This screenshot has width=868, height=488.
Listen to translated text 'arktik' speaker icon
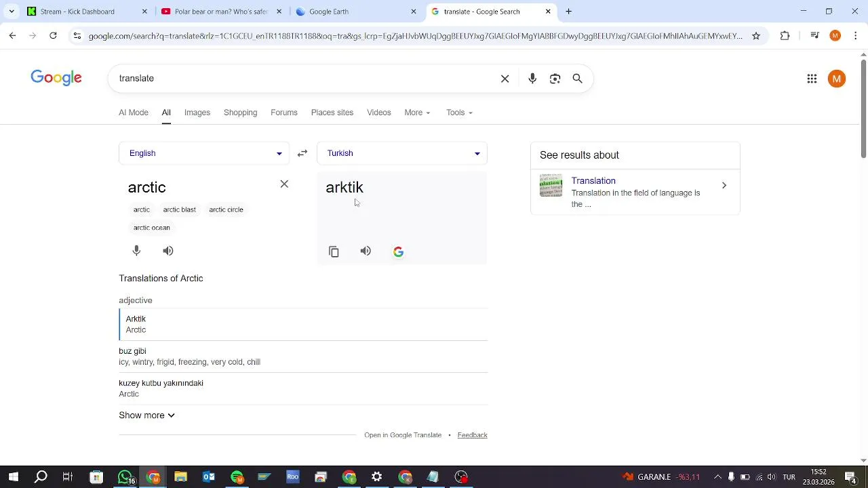pos(366,251)
